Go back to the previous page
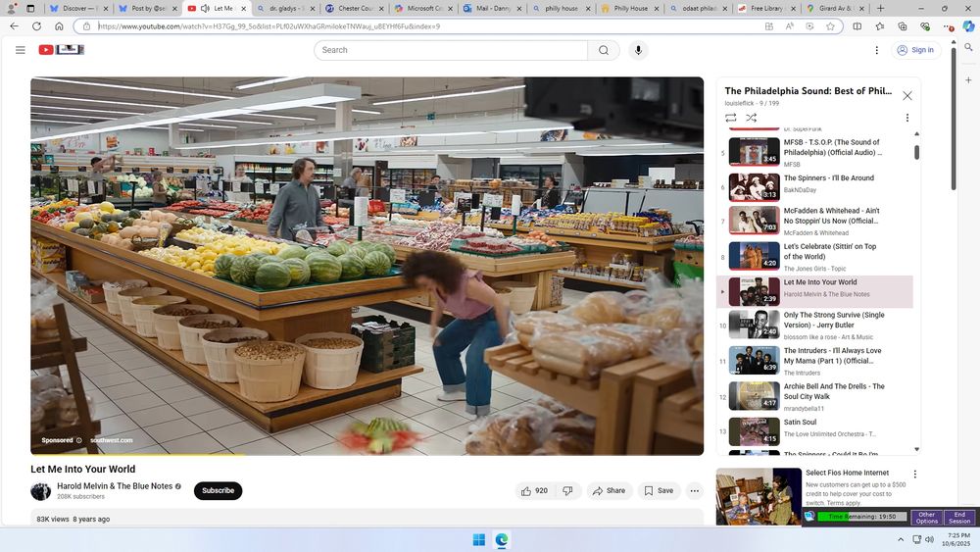980x552 pixels. [15, 26]
